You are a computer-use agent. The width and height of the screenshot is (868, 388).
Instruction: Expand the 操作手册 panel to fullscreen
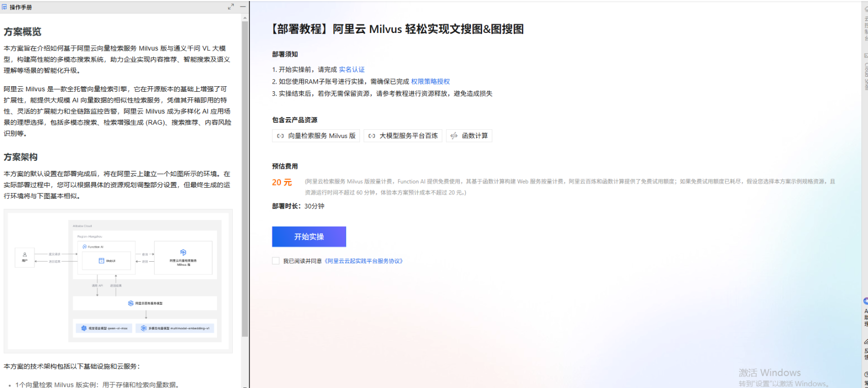(x=231, y=7)
